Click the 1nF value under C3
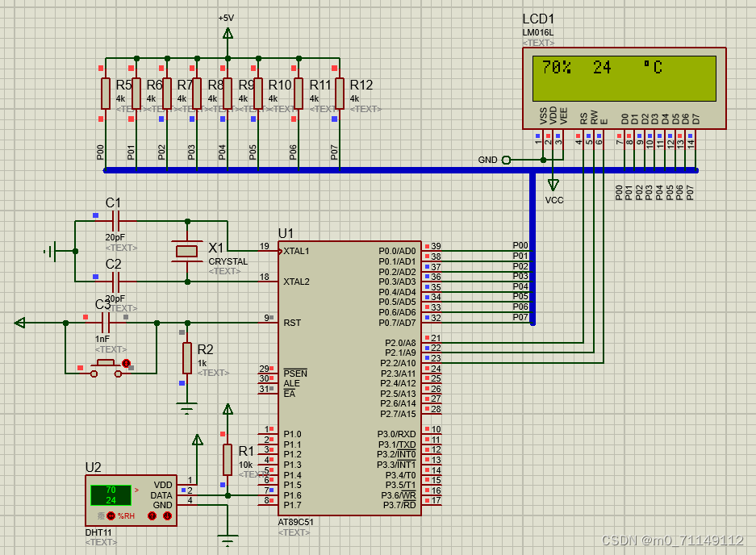 pyautogui.click(x=102, y=339)
